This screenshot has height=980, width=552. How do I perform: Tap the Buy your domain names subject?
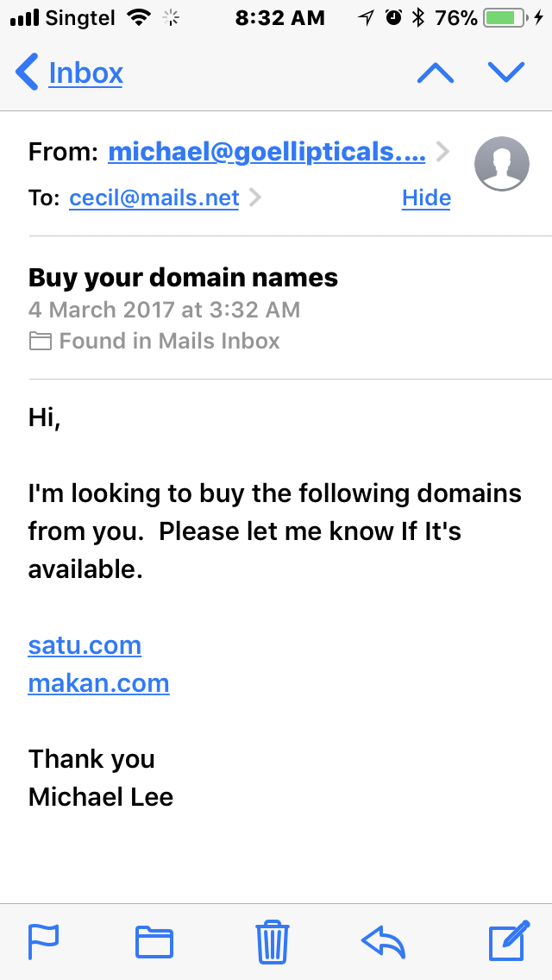[183, 278]
